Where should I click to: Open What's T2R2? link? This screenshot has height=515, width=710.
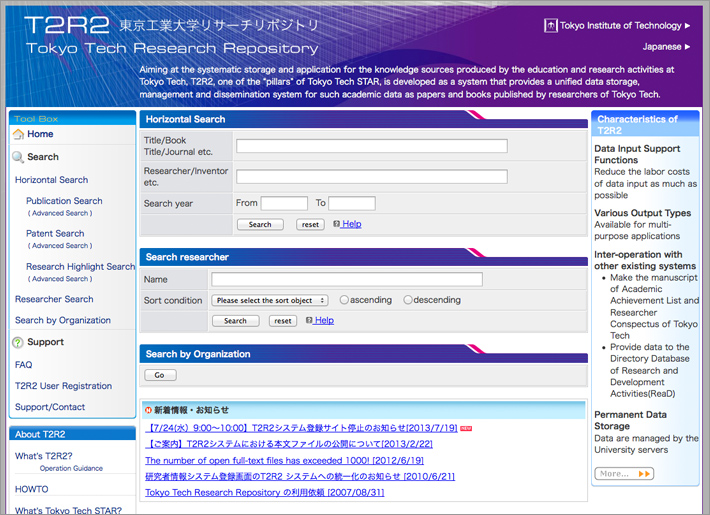pyautogui.click(x=43, y=456)
